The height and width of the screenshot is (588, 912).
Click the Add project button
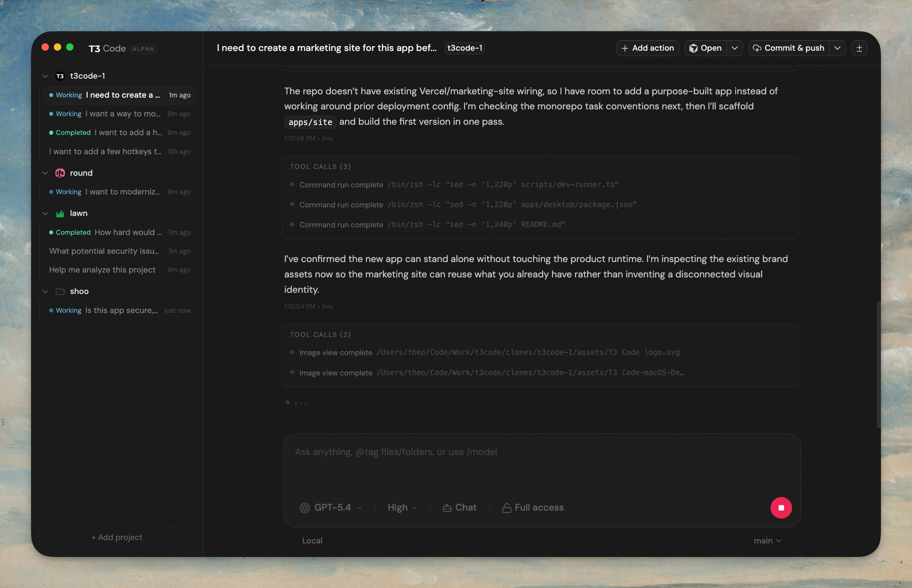[117, 537]
